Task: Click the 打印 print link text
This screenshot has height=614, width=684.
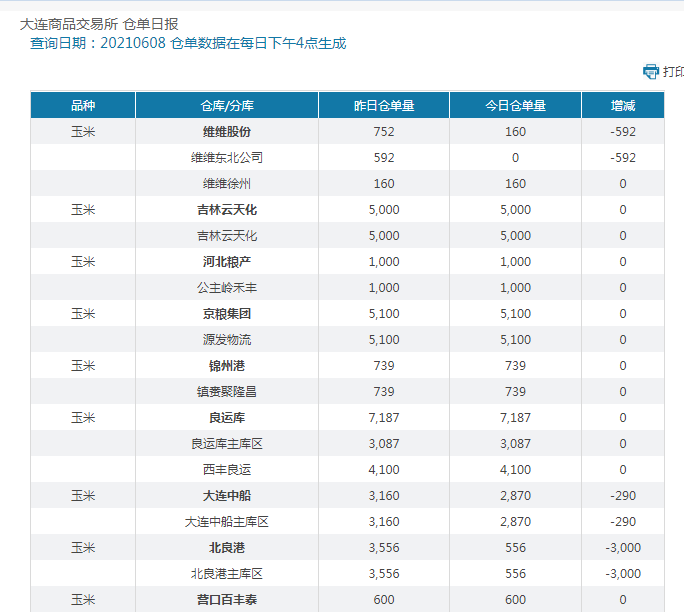Action: pyautogui.click(x=673, y=72)
